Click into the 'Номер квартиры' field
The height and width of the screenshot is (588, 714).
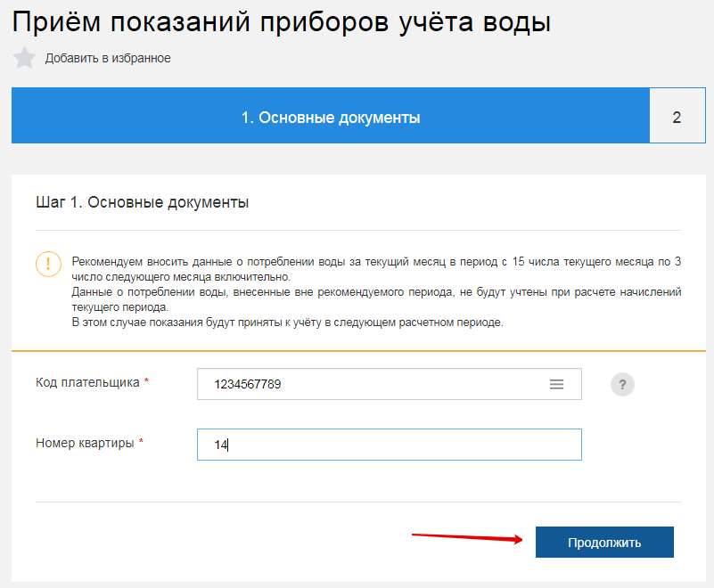click(390, 445)
